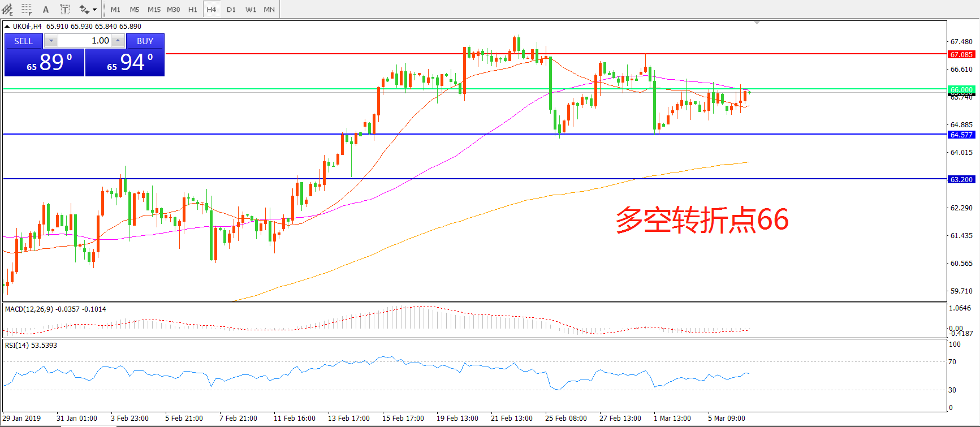Decrease lot volume with down arrow
This screenshot has width=980, height=427.
coord(51,41)
